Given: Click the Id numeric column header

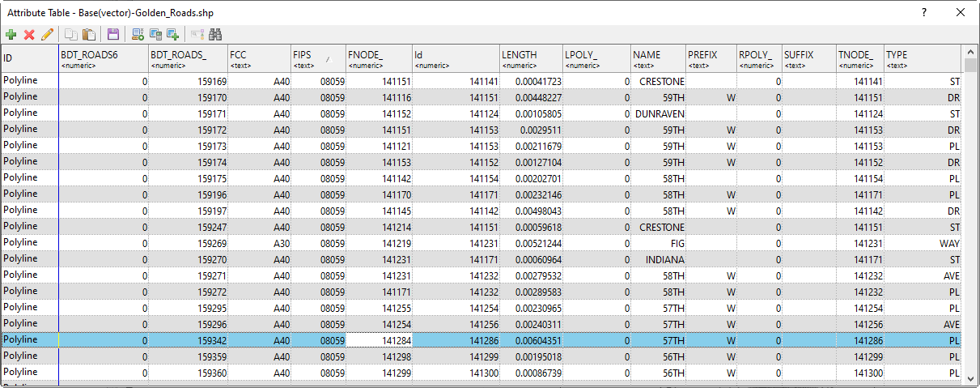Looking at the screenshot, I should [x=456, y=58].
